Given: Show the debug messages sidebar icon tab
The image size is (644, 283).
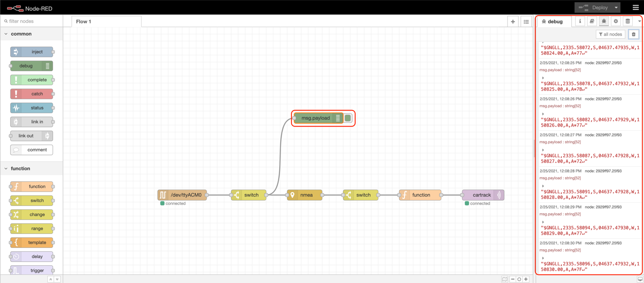Looking at the screenshot, I should [604, 21].
